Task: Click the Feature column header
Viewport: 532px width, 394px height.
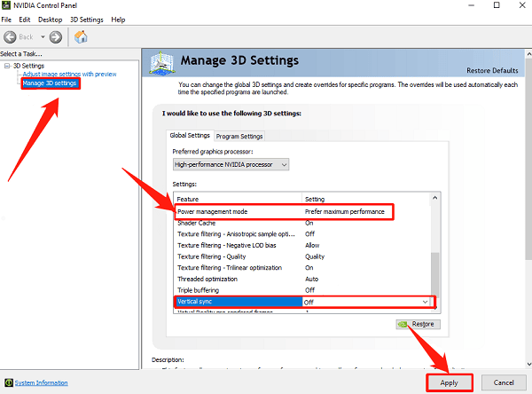Action: point(239,199)
